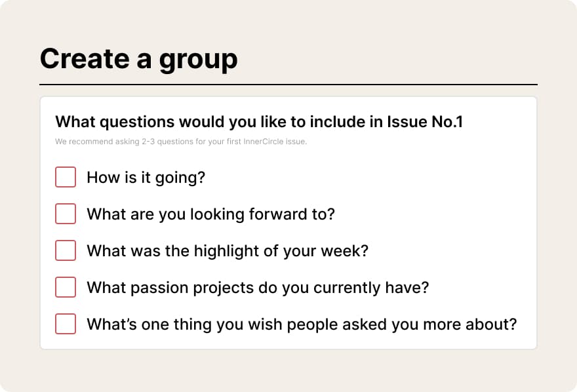
Task: Click "Issue No.1" in the section heading
Action: coord(425,121)
